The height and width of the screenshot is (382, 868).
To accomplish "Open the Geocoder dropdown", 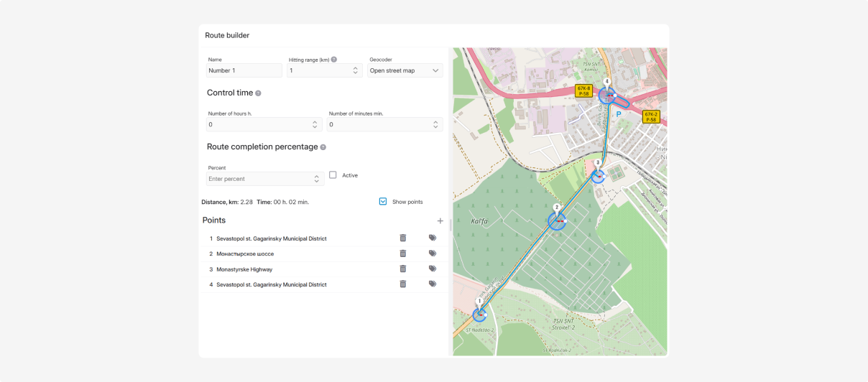I will point(405,70).
